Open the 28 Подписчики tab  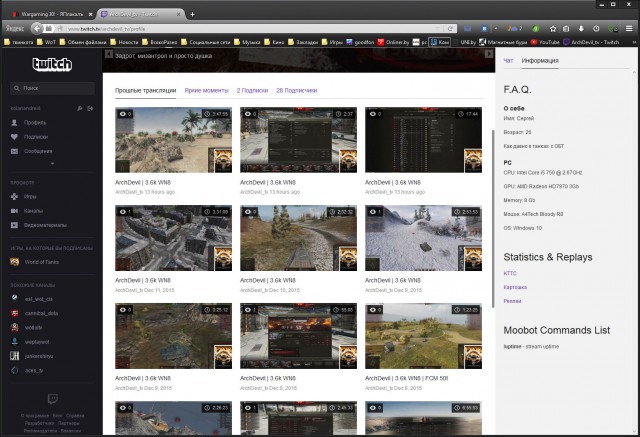pos(297,91)
